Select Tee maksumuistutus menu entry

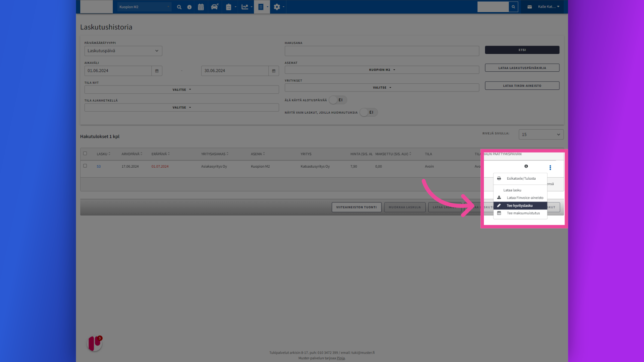(x=520, y=213)
